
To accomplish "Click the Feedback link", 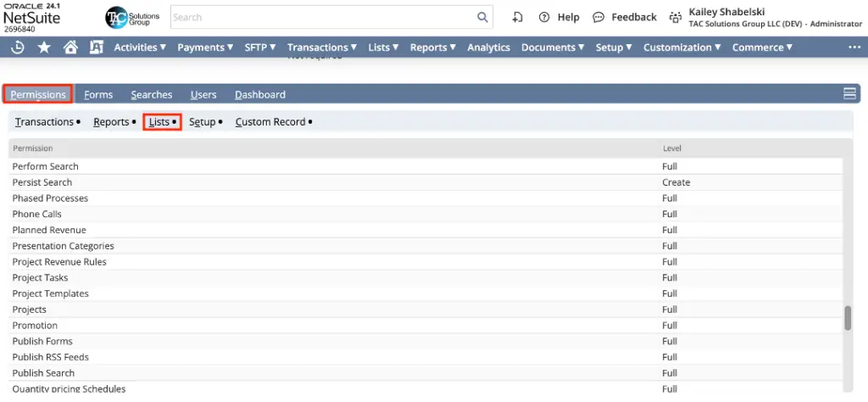I will (x=634, y=17).
